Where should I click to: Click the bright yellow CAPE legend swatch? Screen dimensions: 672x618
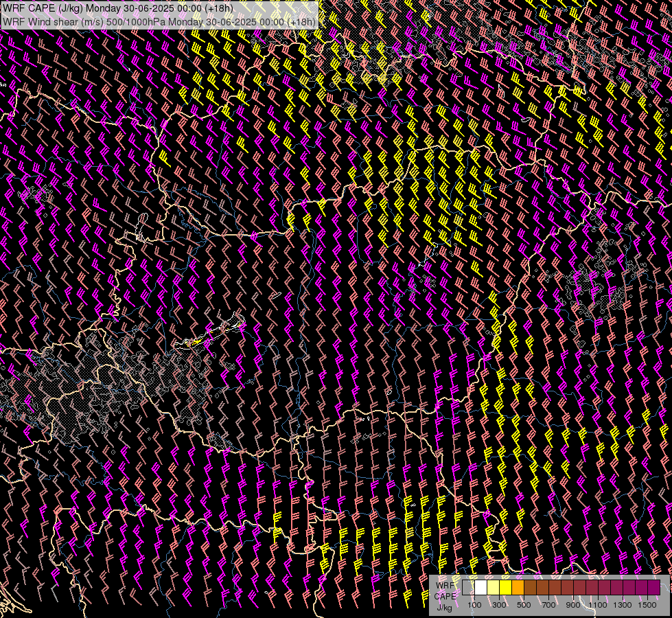506,587
